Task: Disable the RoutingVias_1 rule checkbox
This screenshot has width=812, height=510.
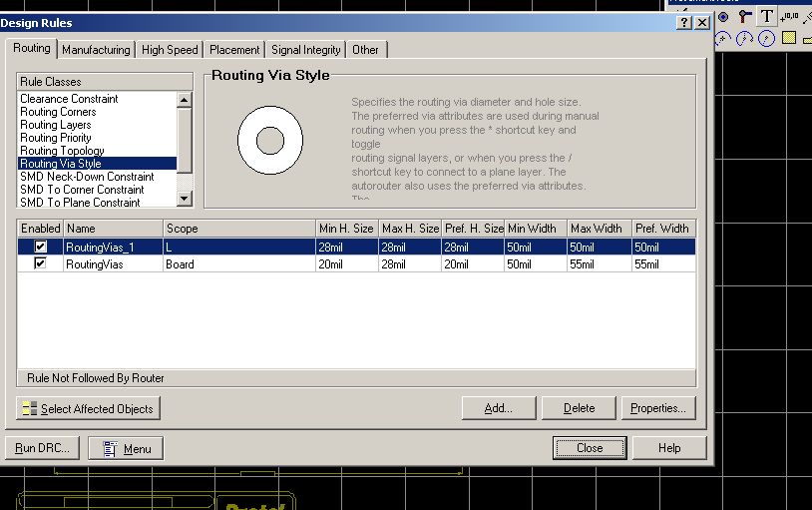Action: [x=40, y=247]
